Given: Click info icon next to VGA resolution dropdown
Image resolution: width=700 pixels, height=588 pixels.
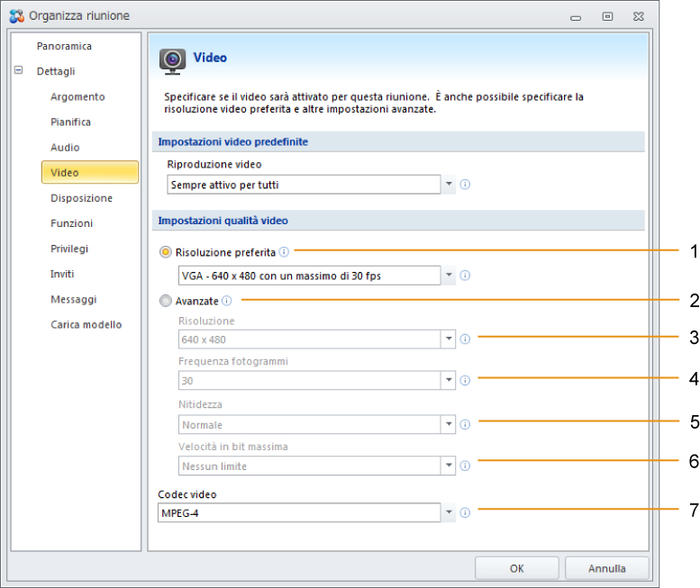Looking at the screenshot, I should (x=465, y=276).
